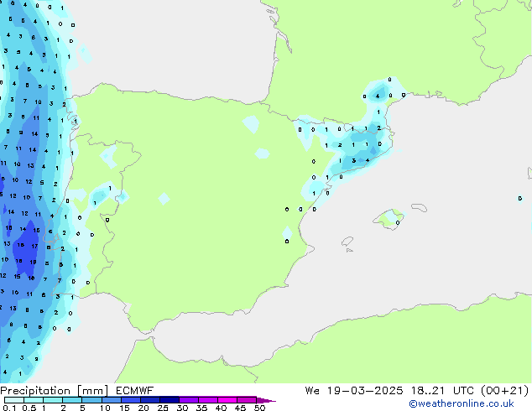Select the ECMWF model label
Viewport: 532px width, 411px height.
pos(135,391)
